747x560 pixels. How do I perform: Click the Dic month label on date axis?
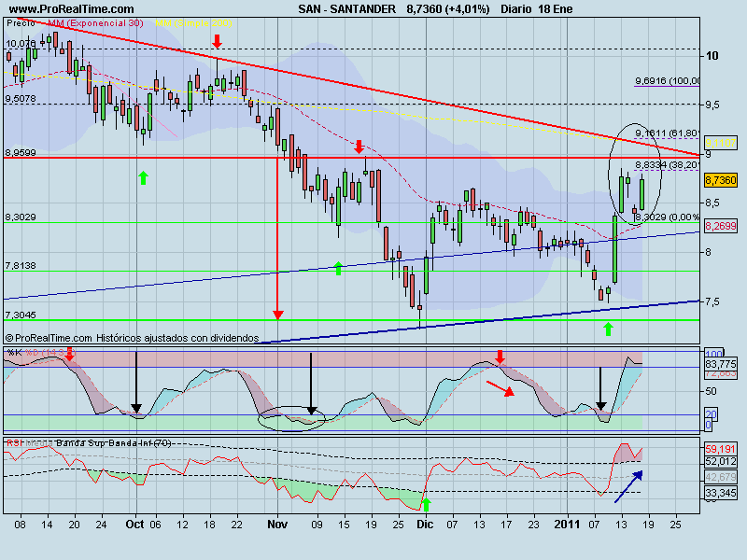click(425, 525)
